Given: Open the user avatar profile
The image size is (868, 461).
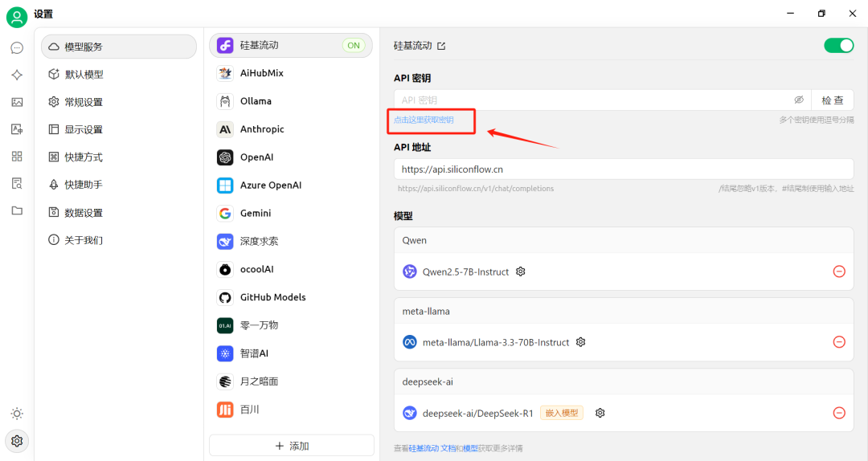Looking at the screenshot, I should point(17,17).
